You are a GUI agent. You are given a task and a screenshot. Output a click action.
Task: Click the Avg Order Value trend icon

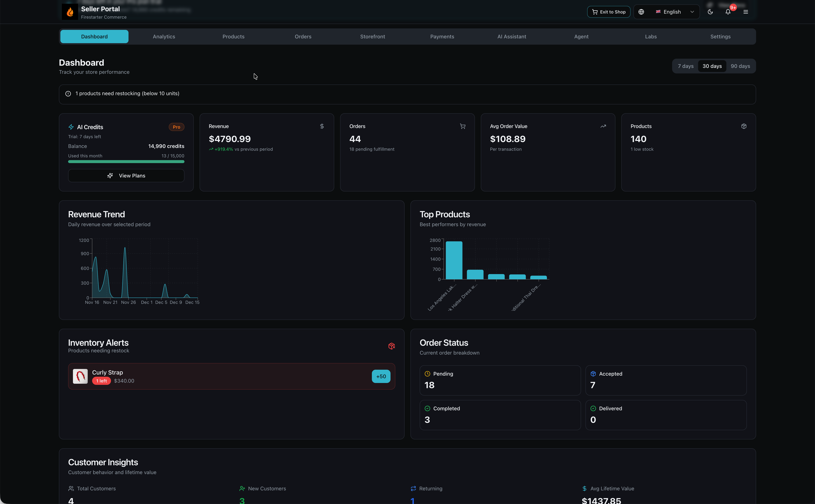[603, 126]
